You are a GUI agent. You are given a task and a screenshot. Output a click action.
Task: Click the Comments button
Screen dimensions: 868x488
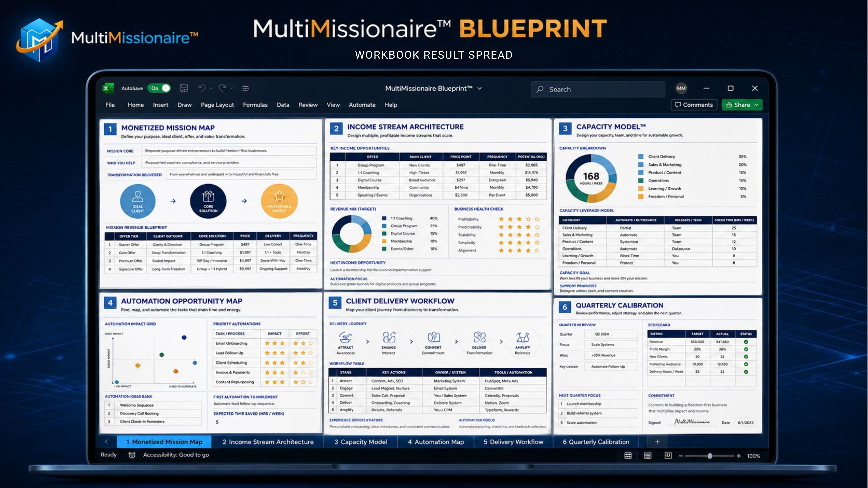[694, 105]
